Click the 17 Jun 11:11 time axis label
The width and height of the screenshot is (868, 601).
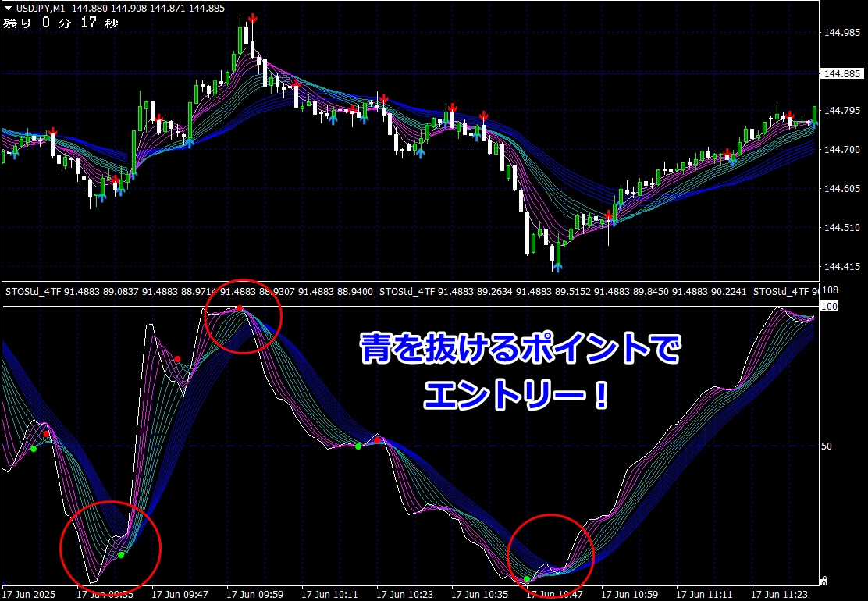point(705,594)
